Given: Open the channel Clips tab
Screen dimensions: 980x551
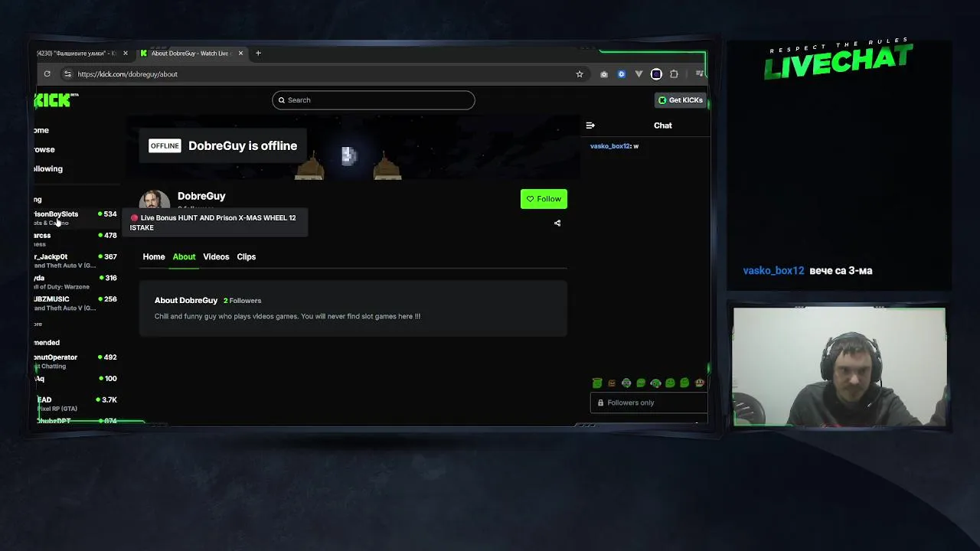Looking at the screenshot, I should tap(247, 257).
